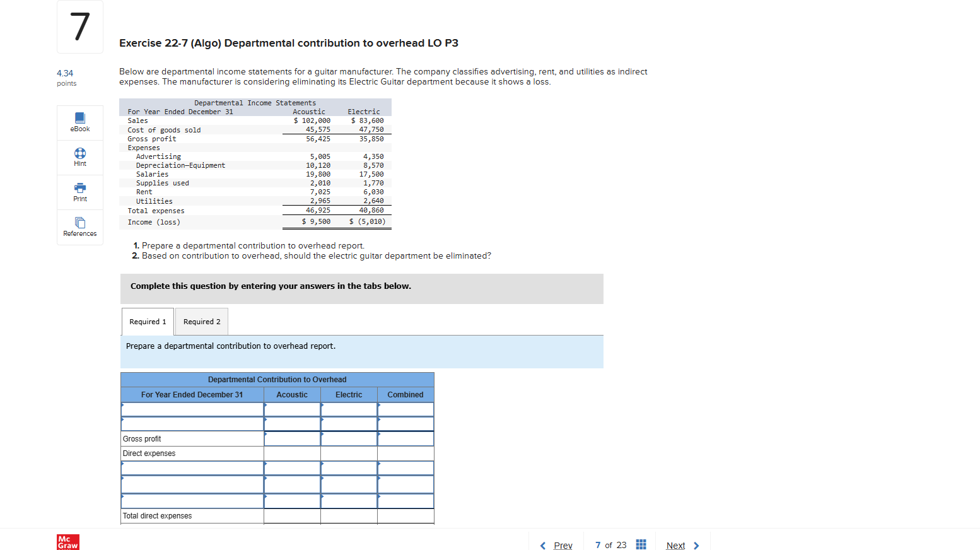Screen dimensions: 980x550
Task: Select the Acoustic cell of the second direct expense row
Action: (x=293, y=484)
